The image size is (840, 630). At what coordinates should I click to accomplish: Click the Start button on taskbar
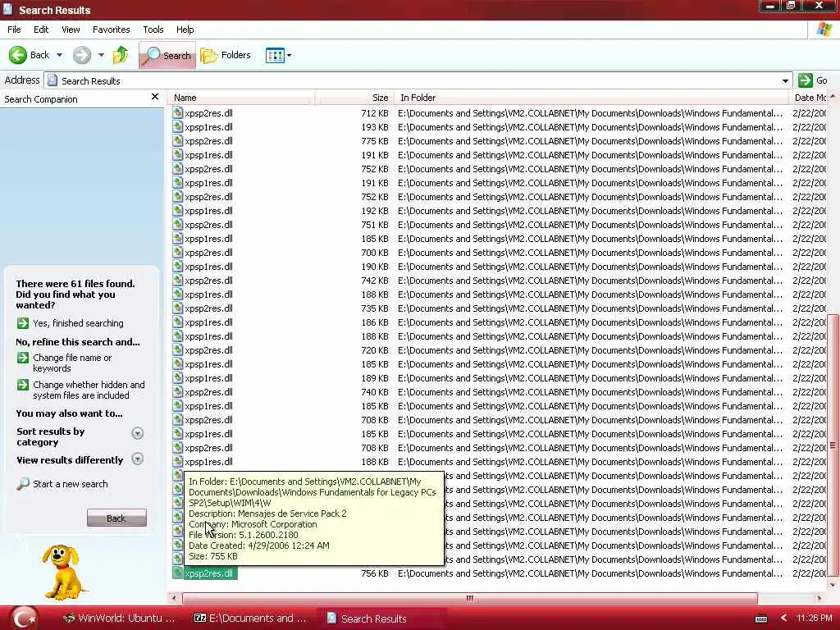pyautogui.click(x=25, y=619)
